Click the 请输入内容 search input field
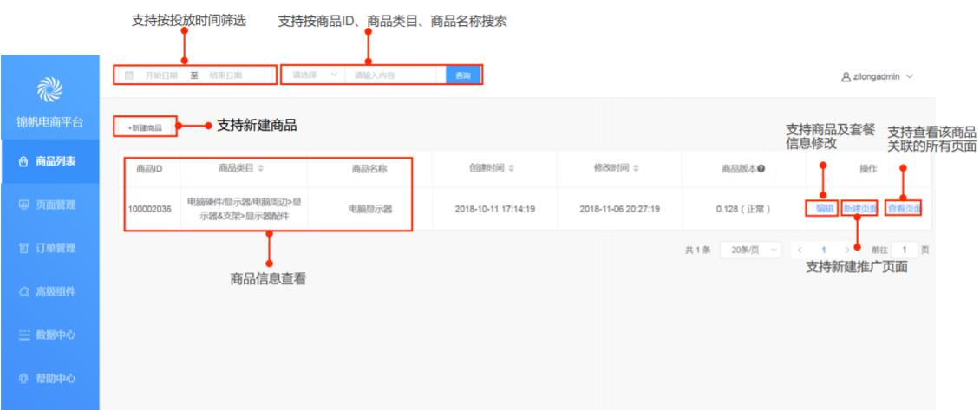The height and width of the screenshot is (410, 980). coord(395,75)
